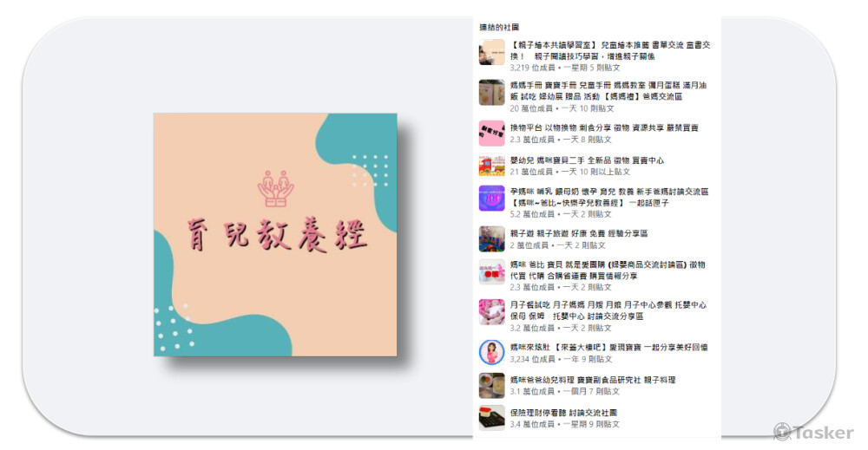Image resolution: width=868 pixels, height=450 pixels.
Task: Click the round 媽咪來炫肚 avatar icon
Action: [491, 353]
